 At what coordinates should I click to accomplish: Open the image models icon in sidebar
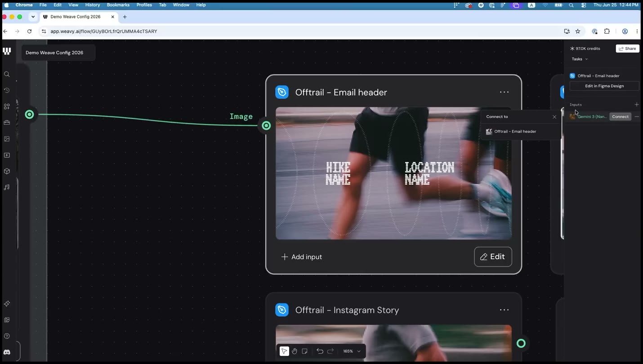(x=7, y=139)
